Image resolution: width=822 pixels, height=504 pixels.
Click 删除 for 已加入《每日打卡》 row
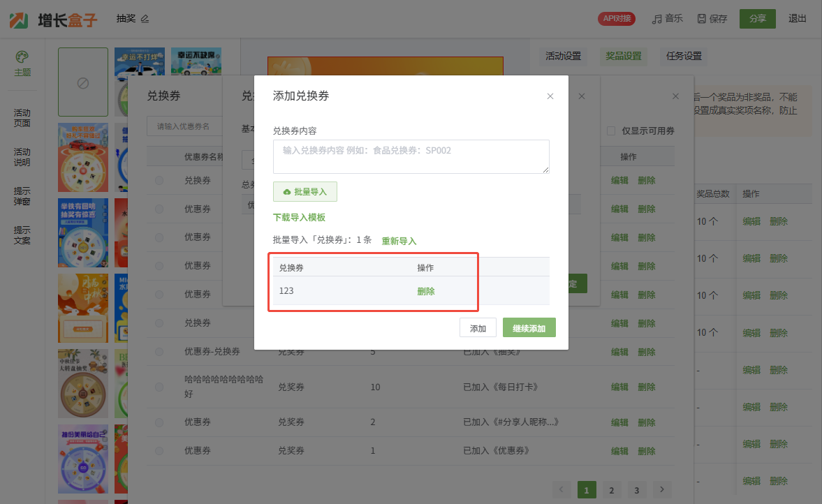pyautogui.click(x=647, y=387)
